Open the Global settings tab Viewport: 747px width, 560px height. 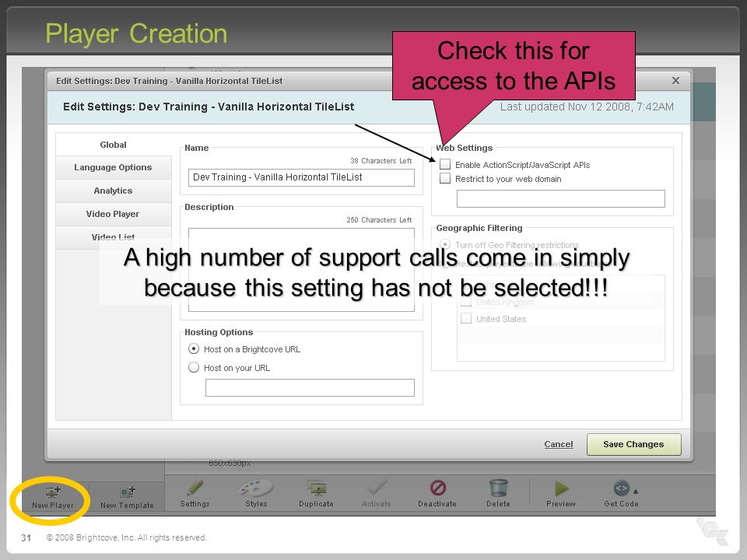pos(114,145)
